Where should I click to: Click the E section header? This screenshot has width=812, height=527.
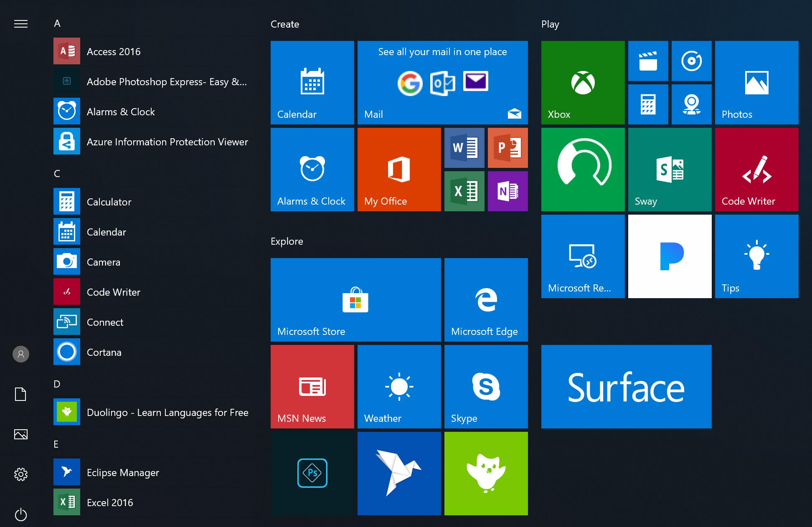[57, 444]
